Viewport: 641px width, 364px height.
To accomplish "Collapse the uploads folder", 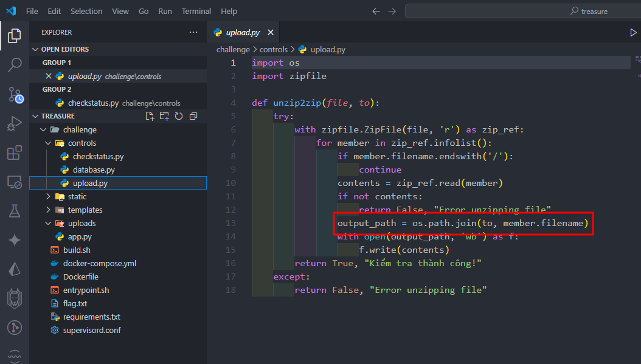I will pyautogui.click(x=48, y=224).
